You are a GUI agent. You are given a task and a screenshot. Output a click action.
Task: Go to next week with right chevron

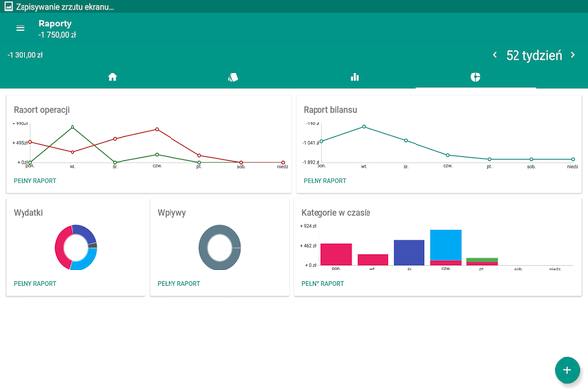click(x=573, y=55)
